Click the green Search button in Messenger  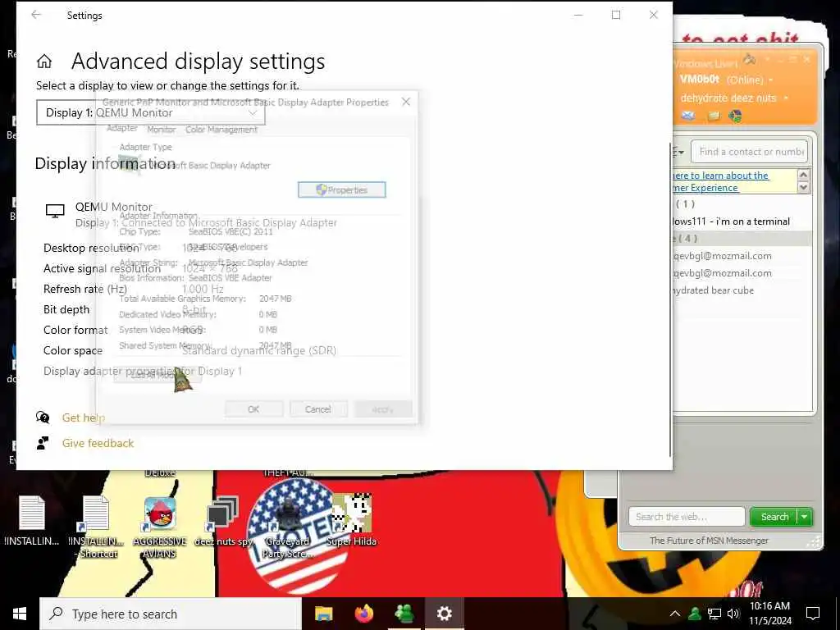click(774, 517)
